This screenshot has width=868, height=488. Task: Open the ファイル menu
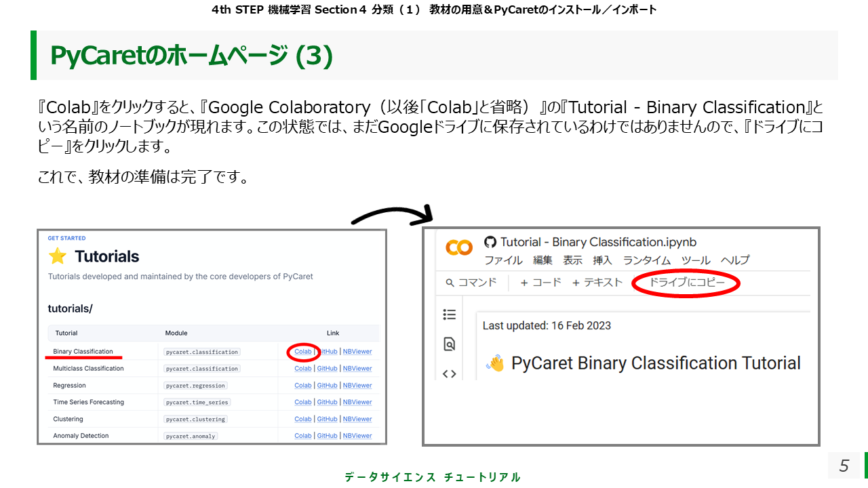click(503, 260)
